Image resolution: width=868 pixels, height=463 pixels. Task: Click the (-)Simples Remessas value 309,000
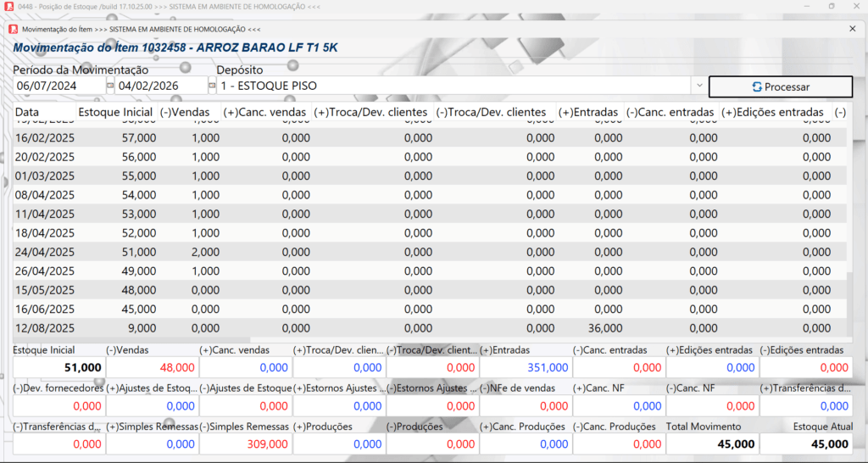coord(245,444)
